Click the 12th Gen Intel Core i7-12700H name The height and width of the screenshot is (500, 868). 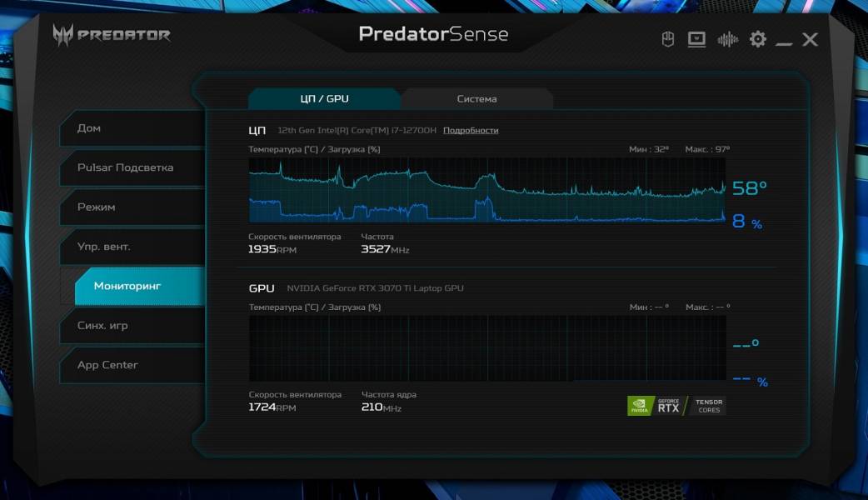pos(357,130)
